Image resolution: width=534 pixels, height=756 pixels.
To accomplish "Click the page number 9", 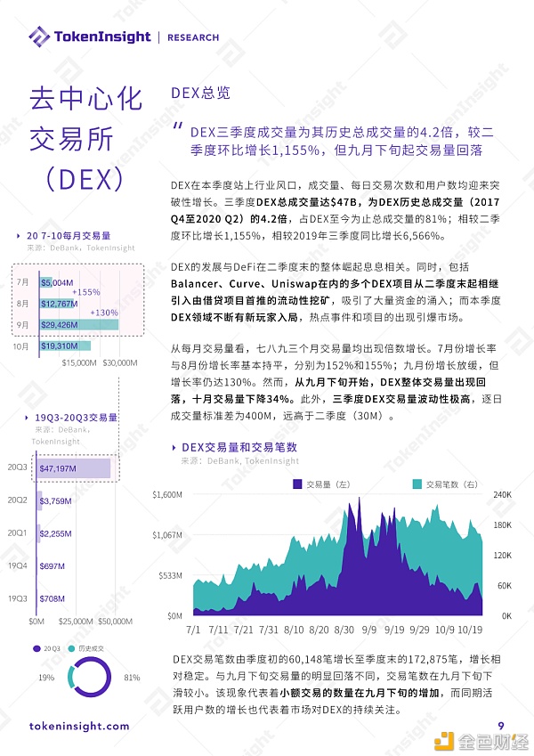I will pos(500,726).
